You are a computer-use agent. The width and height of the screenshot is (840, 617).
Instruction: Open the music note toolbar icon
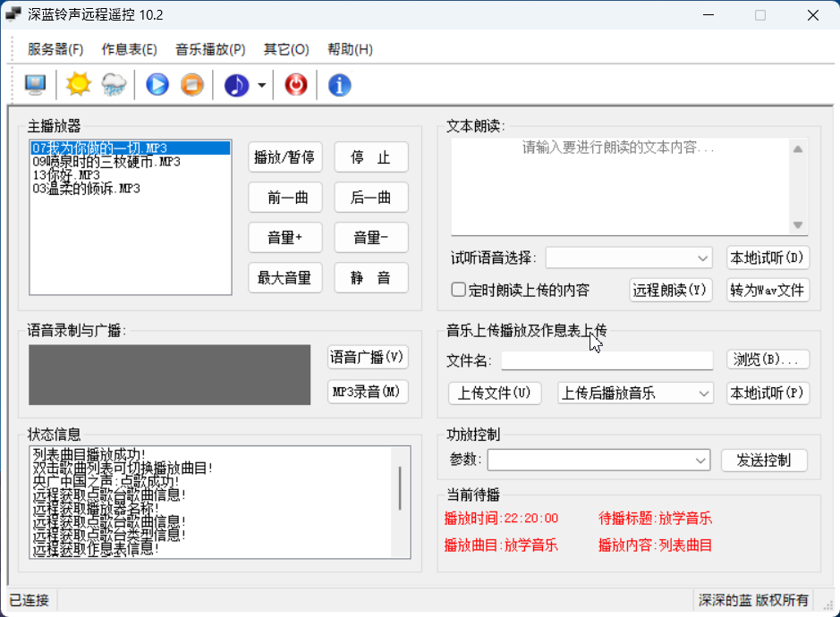234,83
